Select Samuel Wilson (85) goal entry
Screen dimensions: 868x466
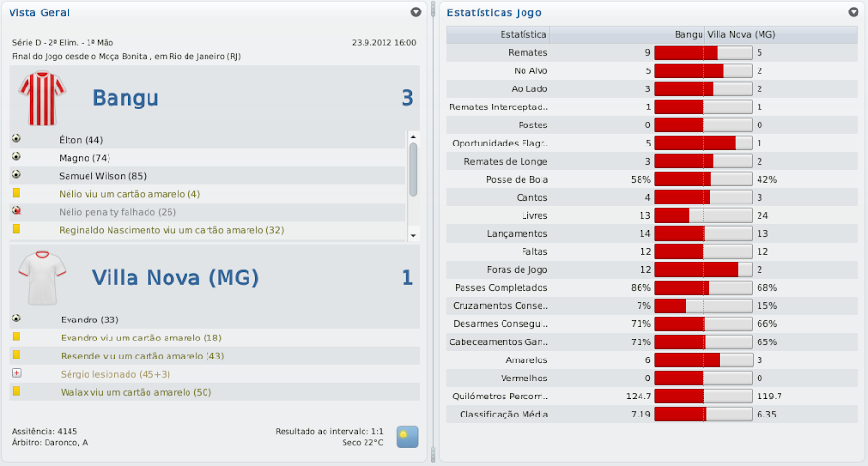click(102, 176)
